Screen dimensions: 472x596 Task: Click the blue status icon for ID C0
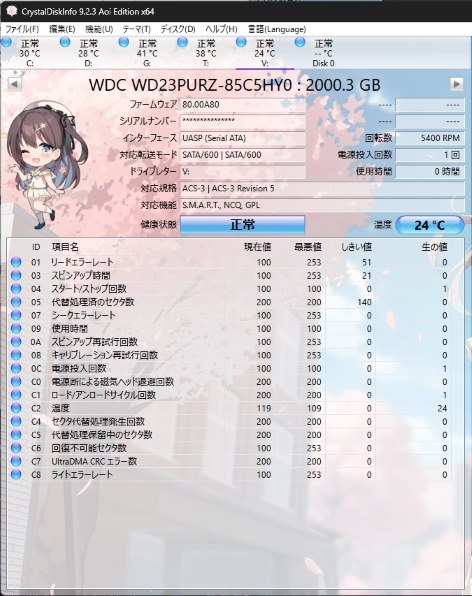(x=16, y=382)
